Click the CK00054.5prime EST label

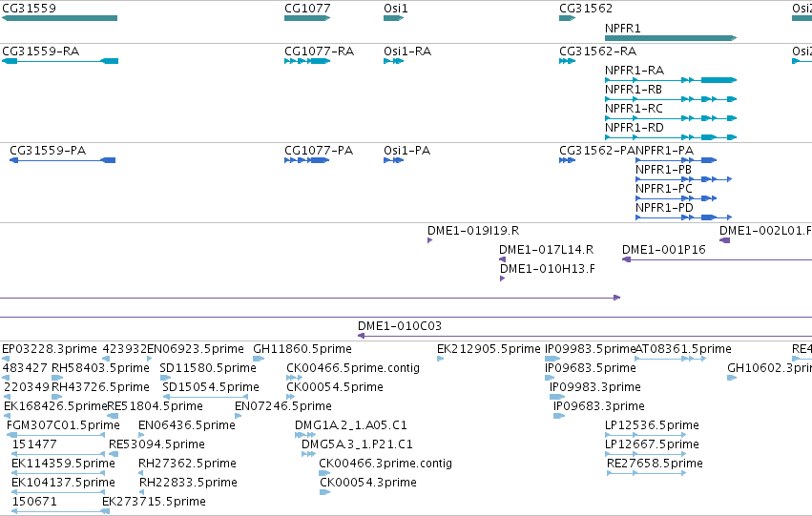(x=335, y=387)
